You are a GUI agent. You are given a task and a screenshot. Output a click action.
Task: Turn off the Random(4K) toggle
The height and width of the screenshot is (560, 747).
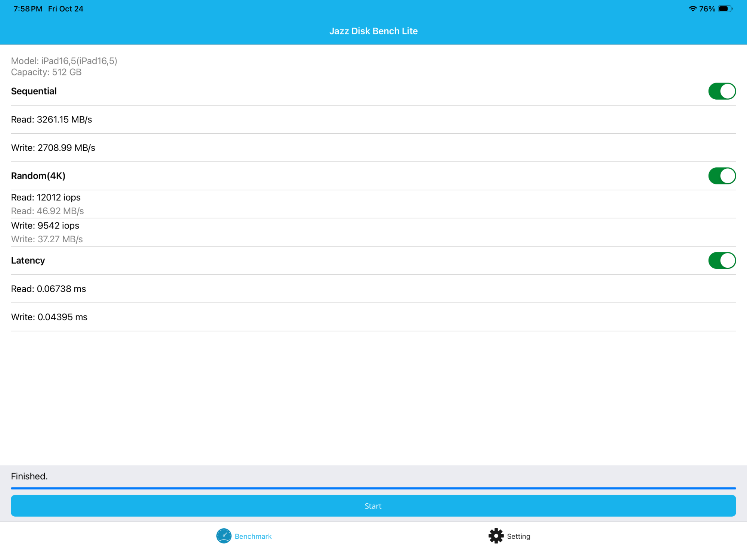click(x=722, y=176)
